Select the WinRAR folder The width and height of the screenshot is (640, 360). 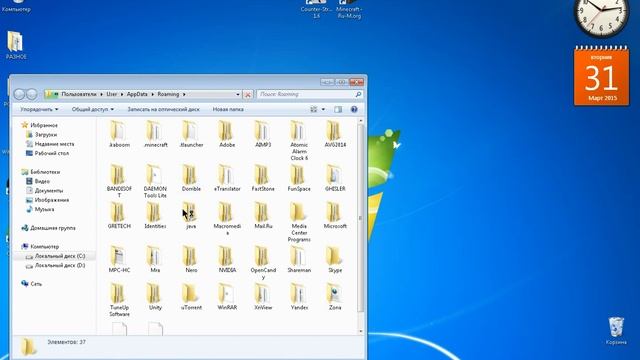(x=227, y=297)
